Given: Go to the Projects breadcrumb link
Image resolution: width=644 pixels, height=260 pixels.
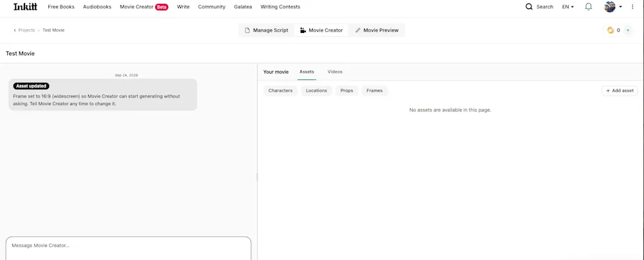Looking at the screenshot, I should 26,30.
